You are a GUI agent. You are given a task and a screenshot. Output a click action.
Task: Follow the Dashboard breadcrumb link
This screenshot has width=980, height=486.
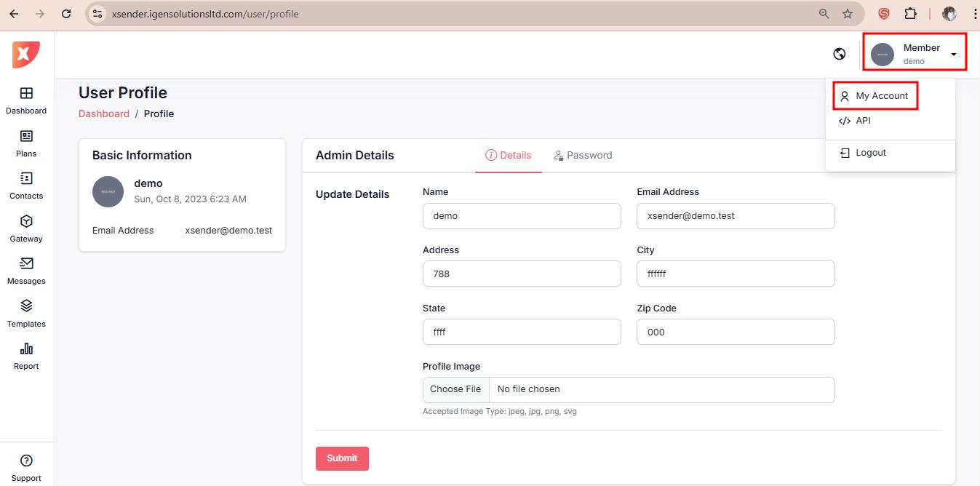103,114
